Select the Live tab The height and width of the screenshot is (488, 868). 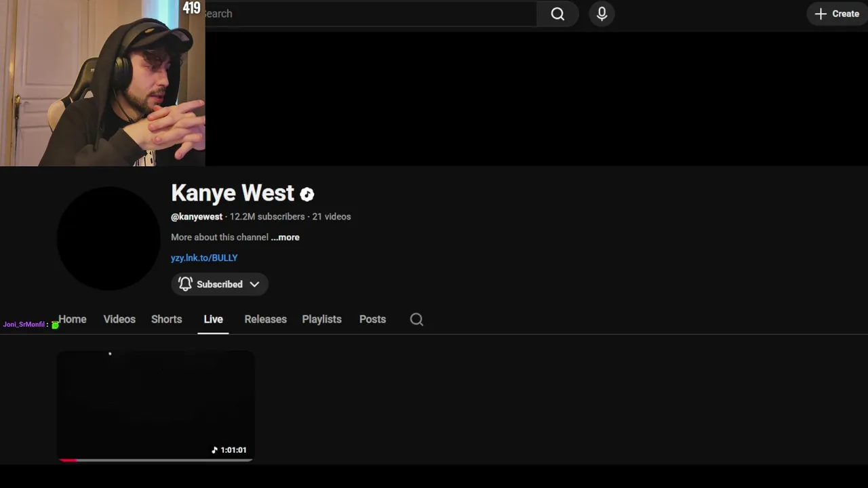213,319
